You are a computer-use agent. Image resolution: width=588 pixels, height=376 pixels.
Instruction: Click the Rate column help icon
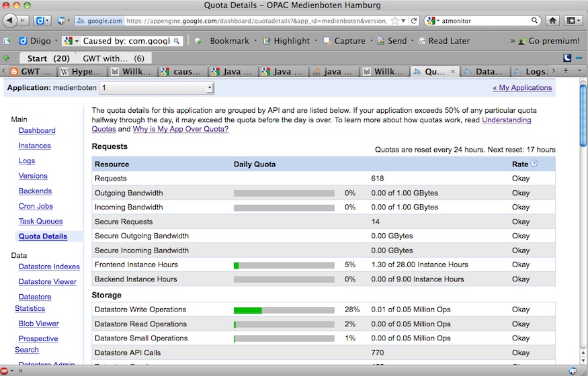pos(534,164)
